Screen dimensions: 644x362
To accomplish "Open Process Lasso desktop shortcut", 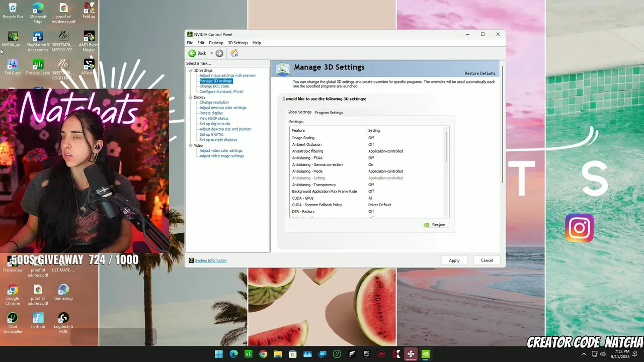I will [x=38, y=67].
